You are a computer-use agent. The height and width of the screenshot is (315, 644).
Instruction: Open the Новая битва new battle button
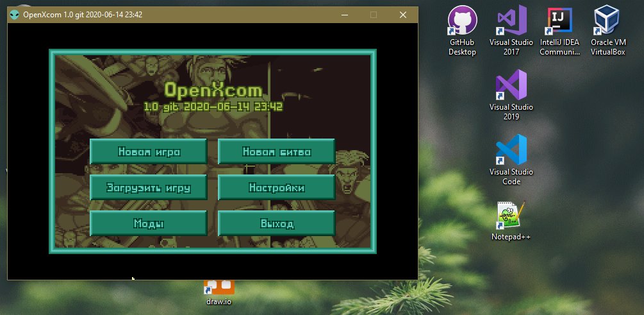[276, 151]
